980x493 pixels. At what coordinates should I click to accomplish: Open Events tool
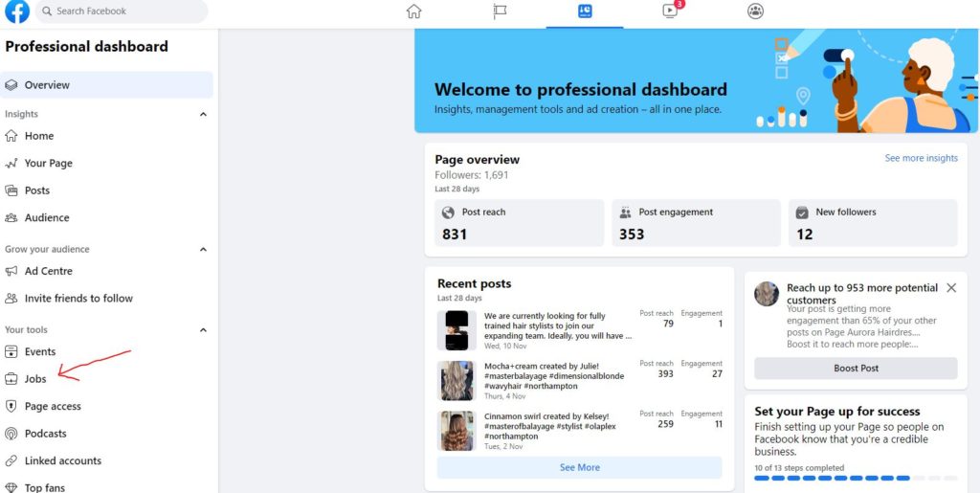pos(107,351)
